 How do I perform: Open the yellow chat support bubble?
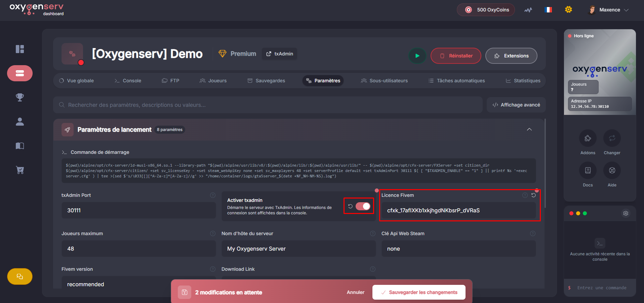(x=20, y=276)
